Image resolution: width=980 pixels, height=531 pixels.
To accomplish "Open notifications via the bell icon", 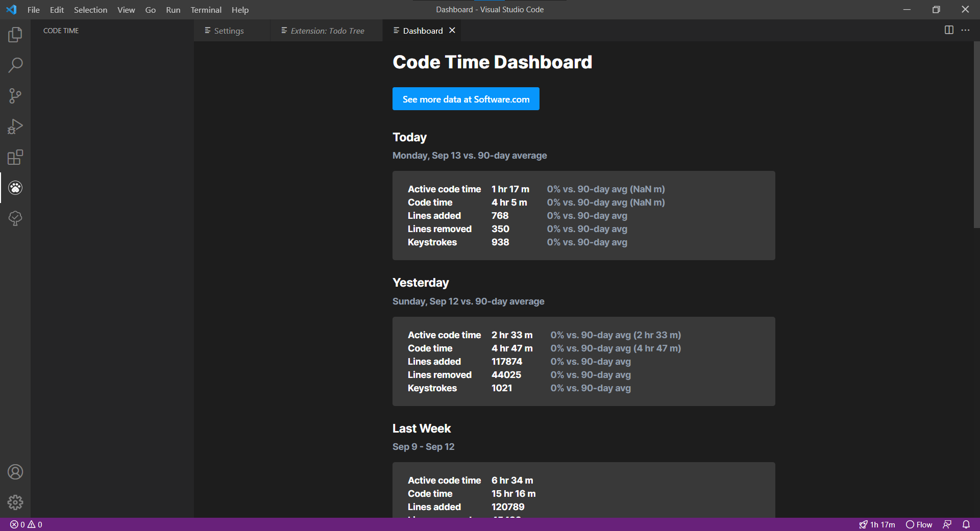I will click(966, 524).
